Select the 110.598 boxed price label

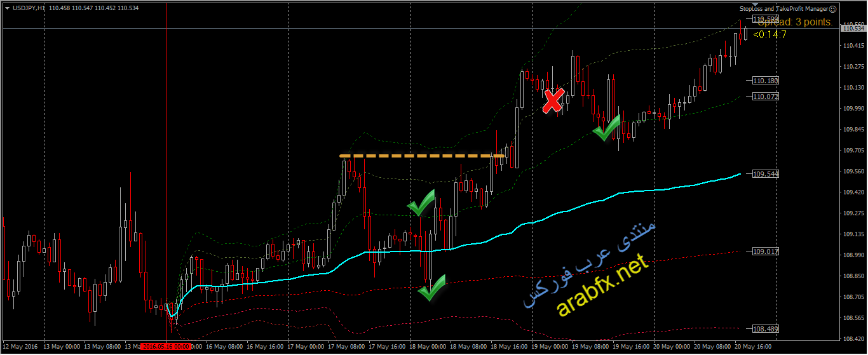(766, 19)
